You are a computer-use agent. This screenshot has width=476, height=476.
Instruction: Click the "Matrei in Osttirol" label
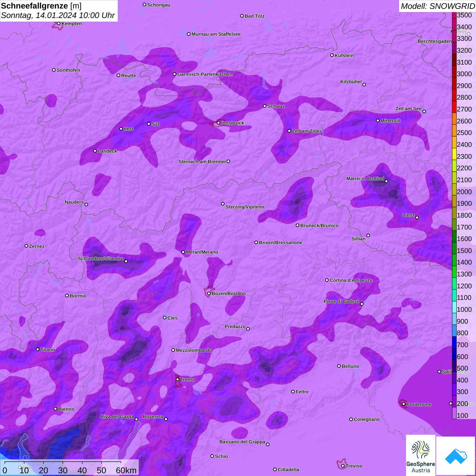(x=365, y=178)
